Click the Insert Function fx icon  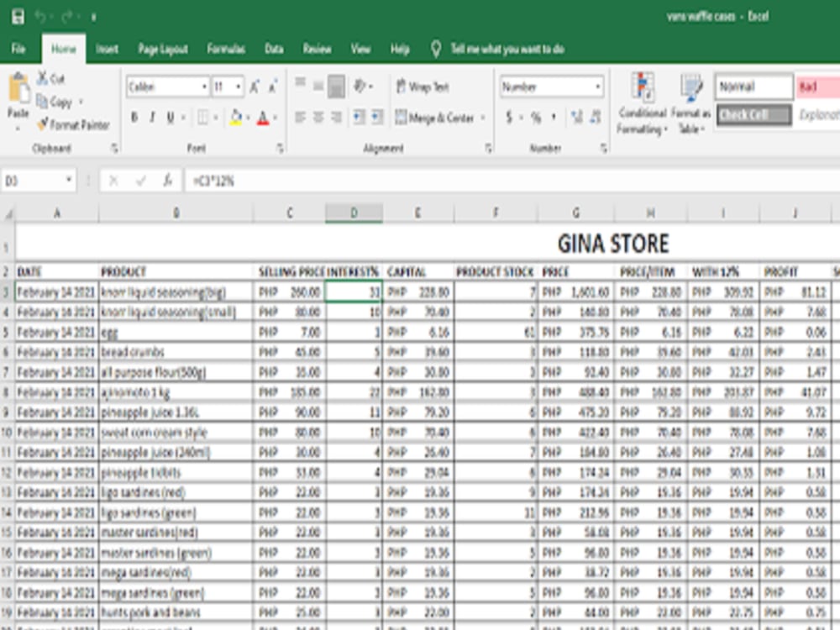coord(167,181)
